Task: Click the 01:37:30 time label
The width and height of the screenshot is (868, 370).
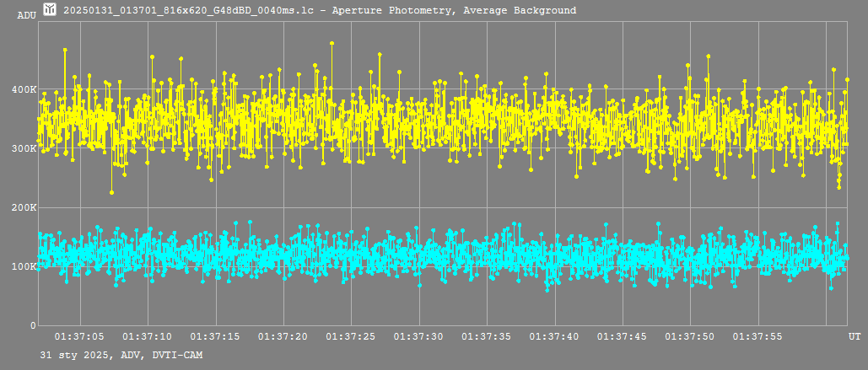Action: 418,336
